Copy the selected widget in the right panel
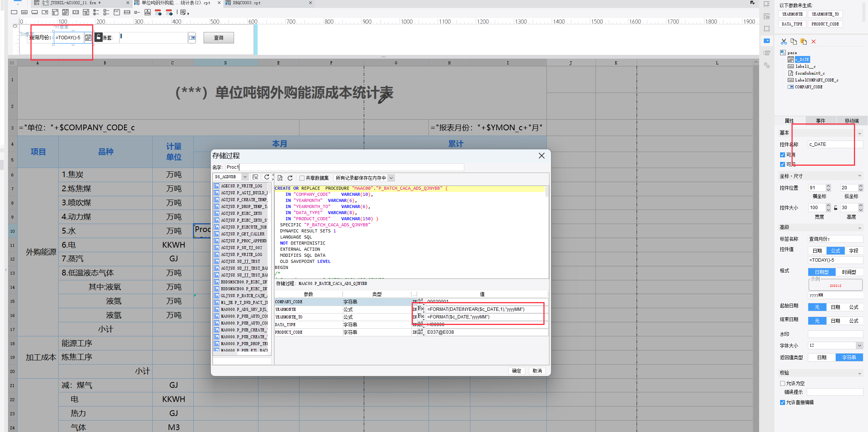 (794, 42)
